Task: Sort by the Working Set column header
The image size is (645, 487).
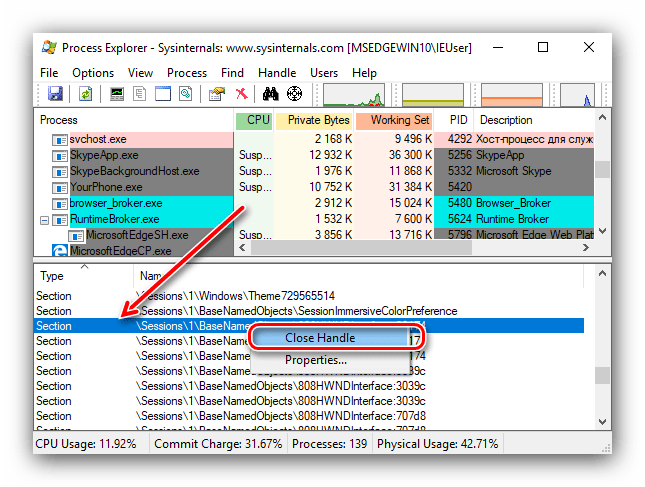Action: pos(394,120)
